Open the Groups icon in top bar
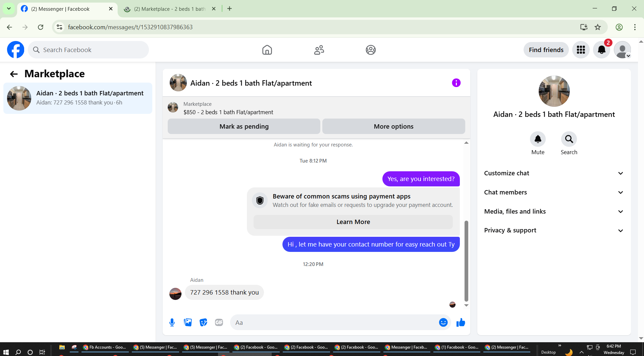 tap(371, 50)
